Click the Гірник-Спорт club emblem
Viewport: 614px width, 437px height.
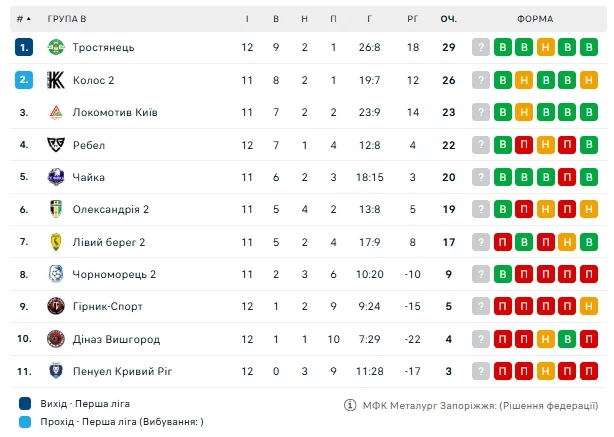[56, 306]
